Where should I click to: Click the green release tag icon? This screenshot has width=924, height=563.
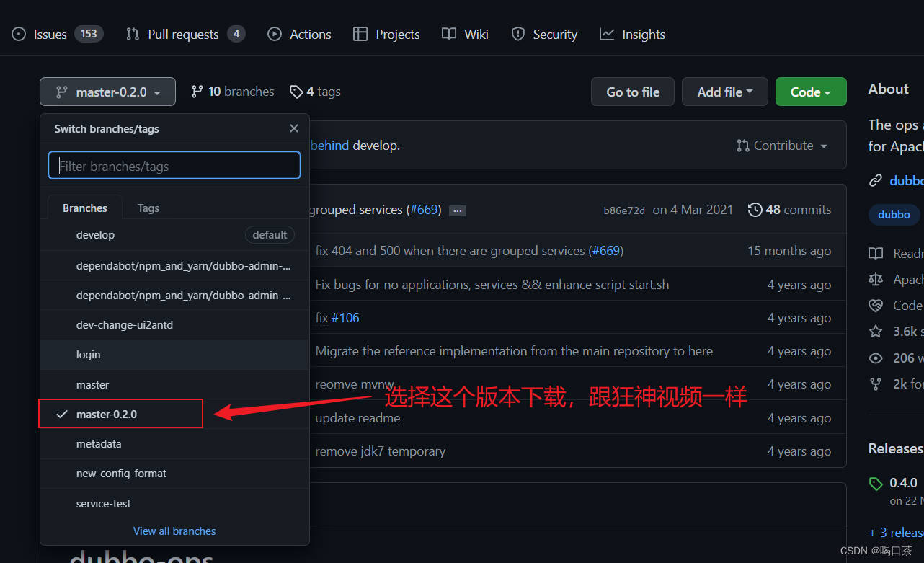876,484
